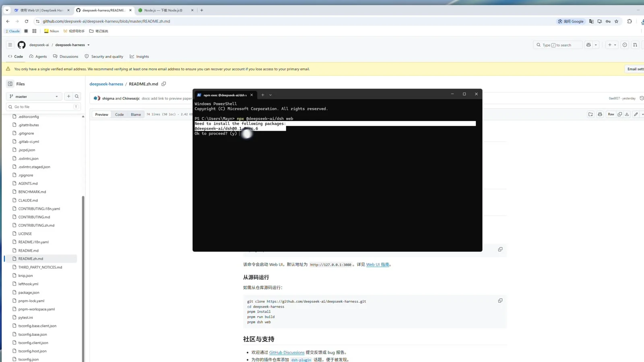Copy the git clone code block
644x362 pixels.
[500, 300]
